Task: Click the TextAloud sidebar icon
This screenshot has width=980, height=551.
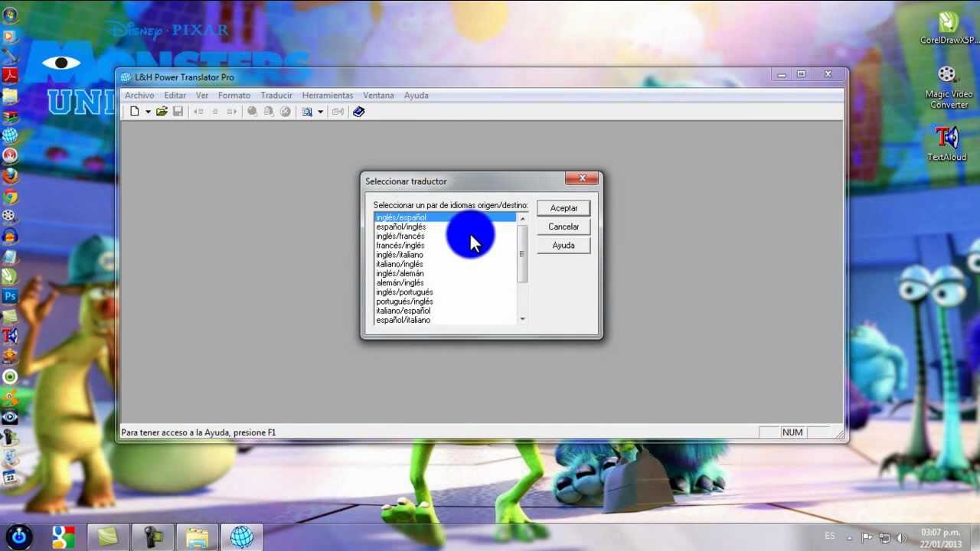Action: 10,336
